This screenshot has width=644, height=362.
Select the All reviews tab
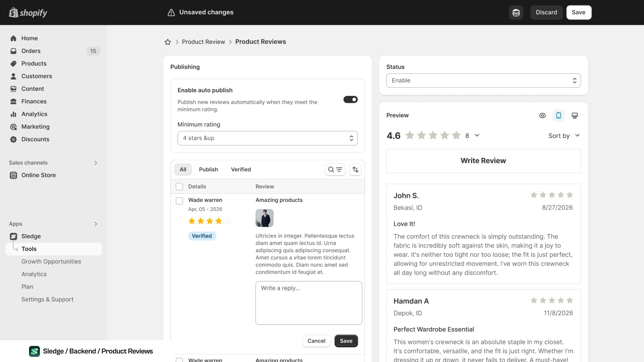183,170
